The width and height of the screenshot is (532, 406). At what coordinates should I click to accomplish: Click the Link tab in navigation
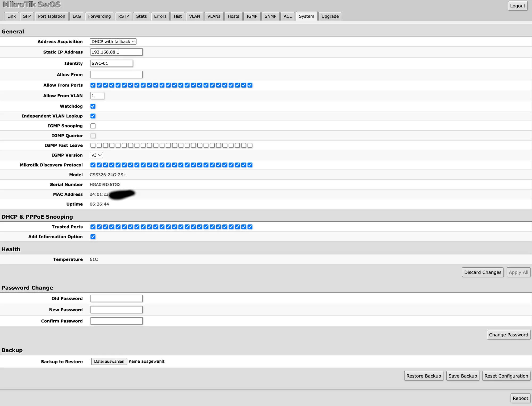11,16
